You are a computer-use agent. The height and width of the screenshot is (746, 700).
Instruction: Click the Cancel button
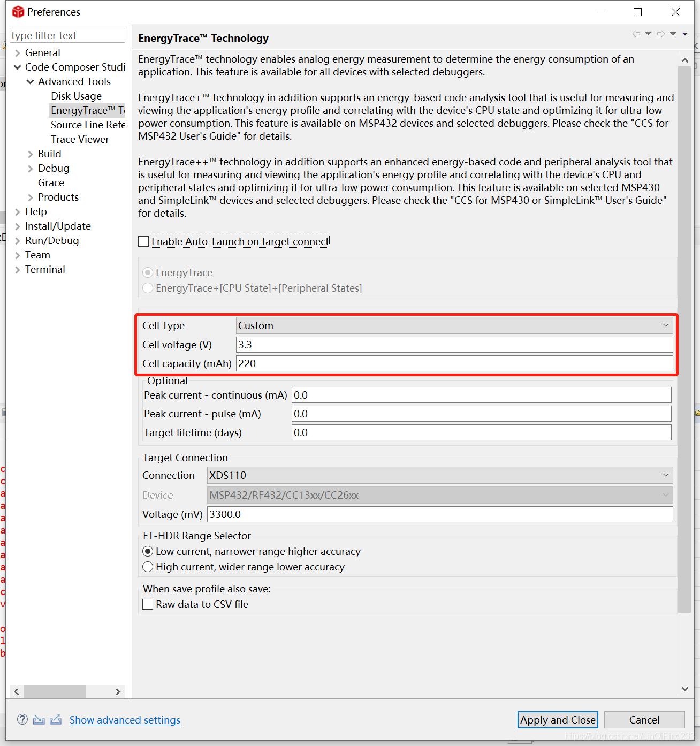coord(644,720)
